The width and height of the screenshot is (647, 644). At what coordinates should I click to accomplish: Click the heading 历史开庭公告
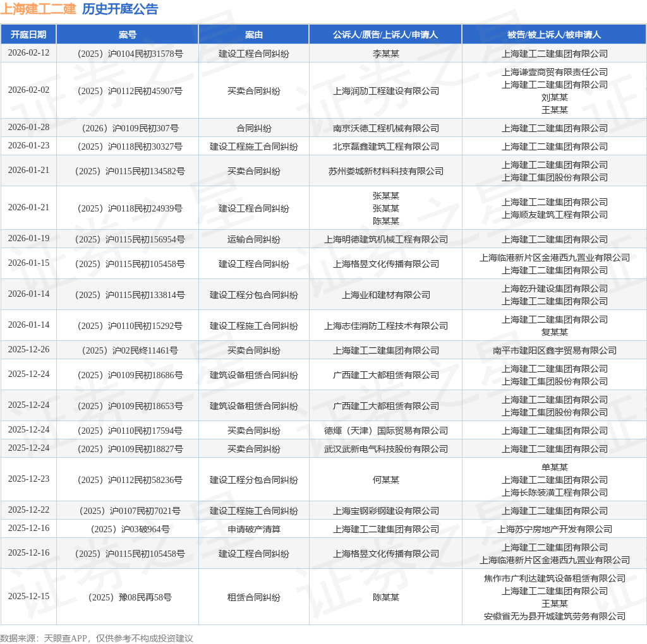[x=120, y=9]
